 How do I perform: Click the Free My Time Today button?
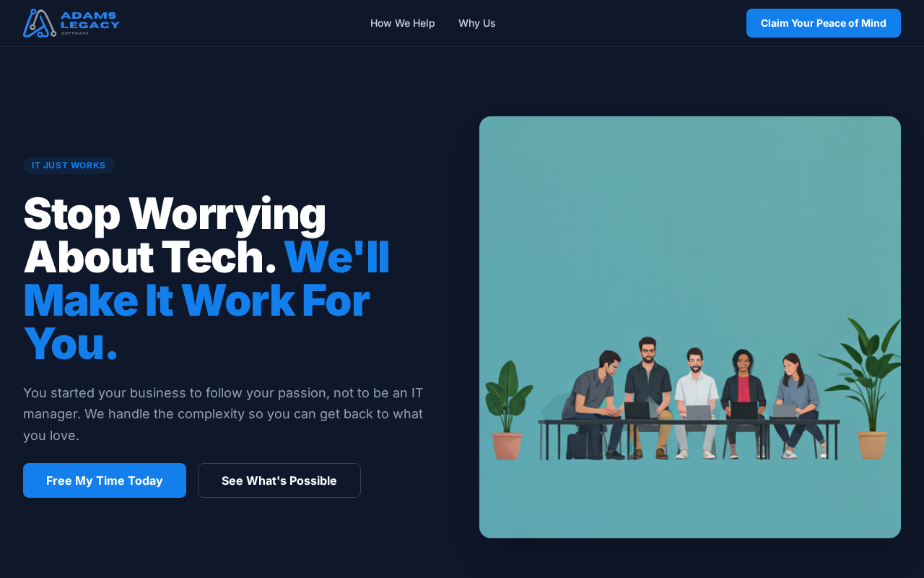click(105, 480)
